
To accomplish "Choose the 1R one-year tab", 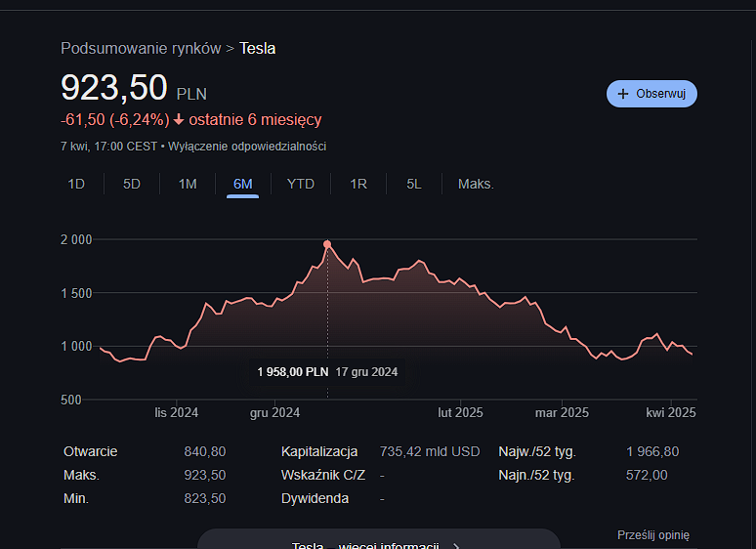I will coord(358,184).
